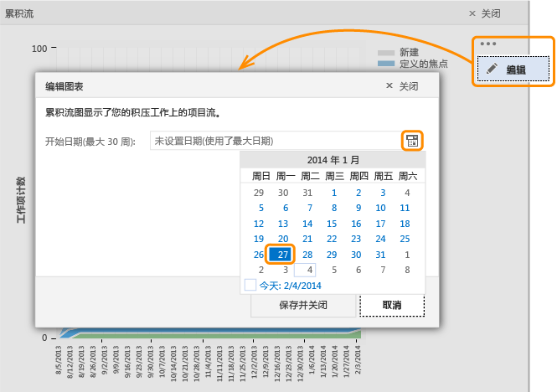The height and width of the screenshot is (392, 557).
Task: Select January 11 in calendar
Action: 405,208
